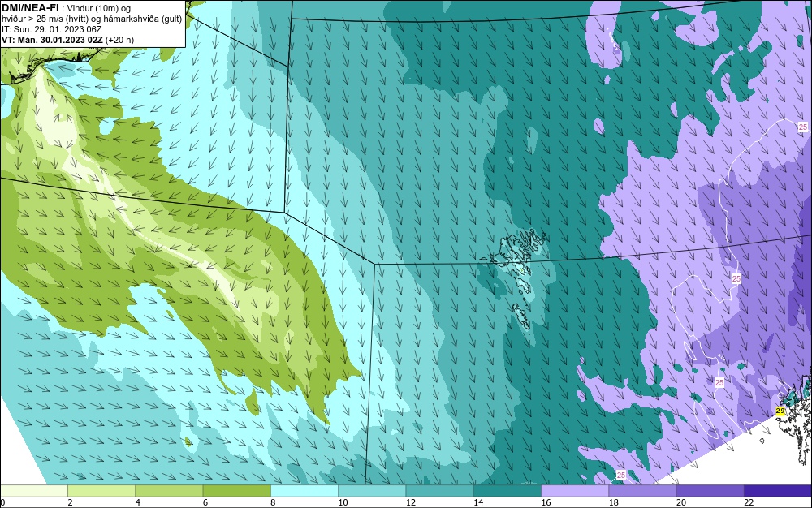Viewport: 812px width, 508px height.
Task: Click the yellow '29' maximum gust marker
Action: pos(780,411)
